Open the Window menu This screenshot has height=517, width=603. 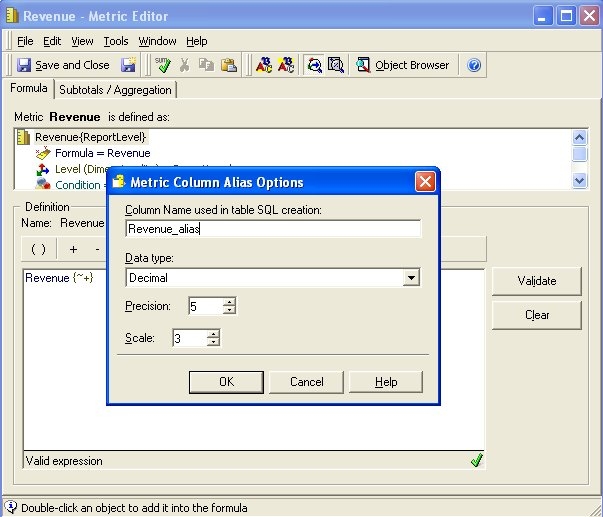point(157,41)
